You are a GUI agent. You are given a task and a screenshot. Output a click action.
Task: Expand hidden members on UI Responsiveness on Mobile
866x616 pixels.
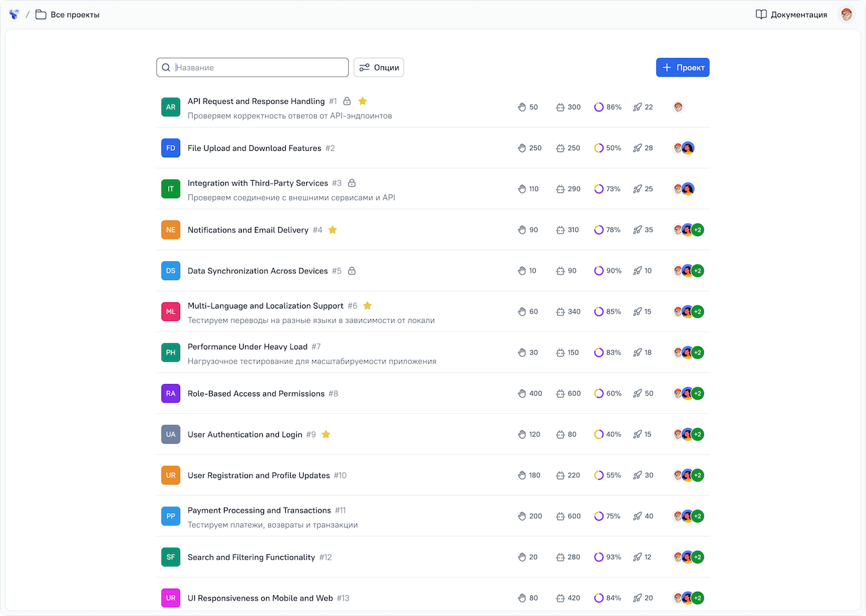pos(698,597)
